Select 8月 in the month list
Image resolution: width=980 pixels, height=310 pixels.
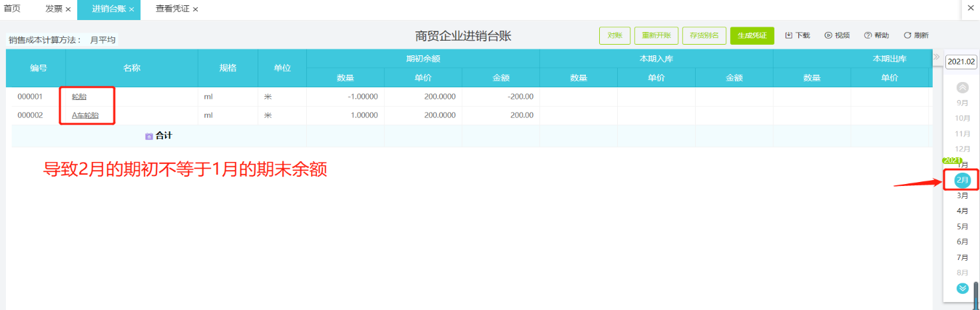(x=962, y=273)
